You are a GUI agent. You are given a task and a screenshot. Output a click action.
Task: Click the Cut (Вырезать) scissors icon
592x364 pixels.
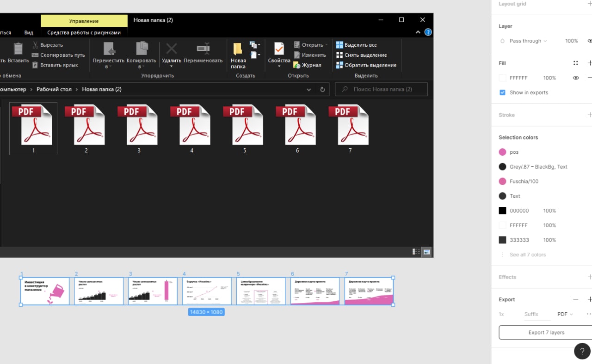[35, 45]
